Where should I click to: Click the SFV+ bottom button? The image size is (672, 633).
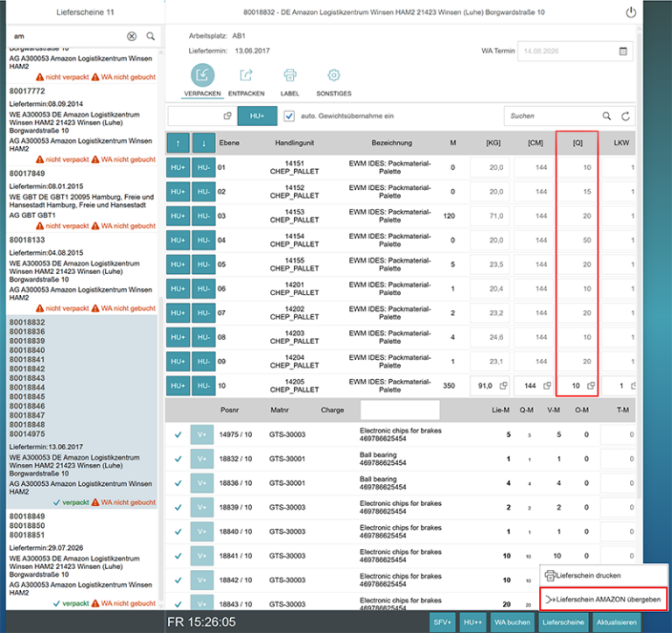442,622
